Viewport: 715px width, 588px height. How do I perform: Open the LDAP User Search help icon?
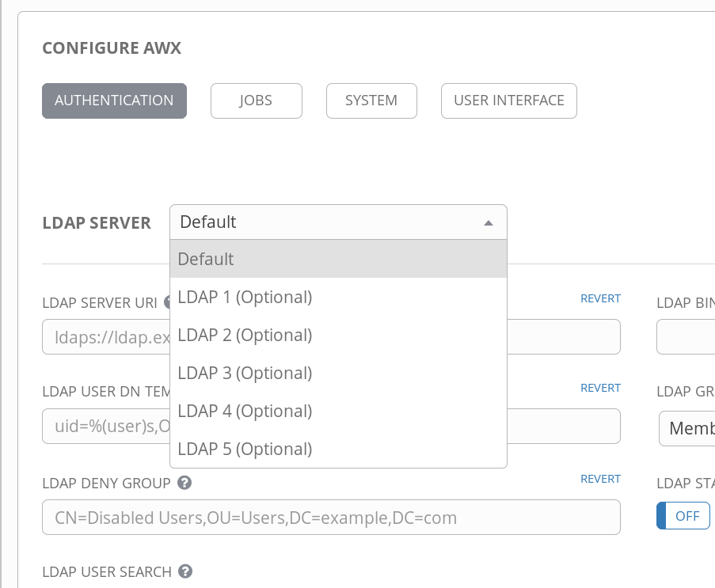[x=184, y=571]
